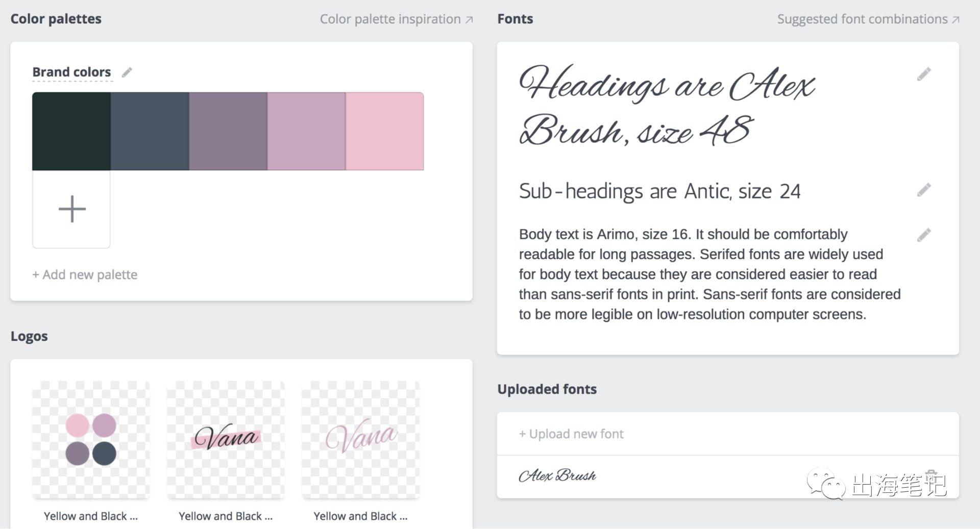Delete the uploaded Alex Brush font
The image size is (980, 529).
click(x=932, y=475)
